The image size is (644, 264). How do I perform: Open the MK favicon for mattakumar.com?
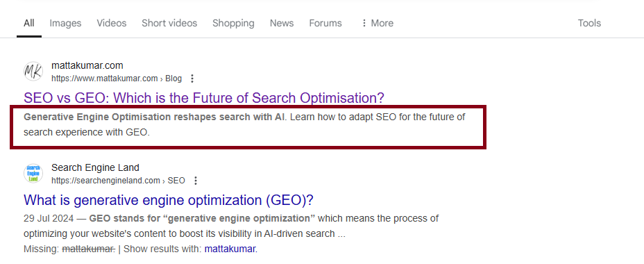click(x=33, y=72)
